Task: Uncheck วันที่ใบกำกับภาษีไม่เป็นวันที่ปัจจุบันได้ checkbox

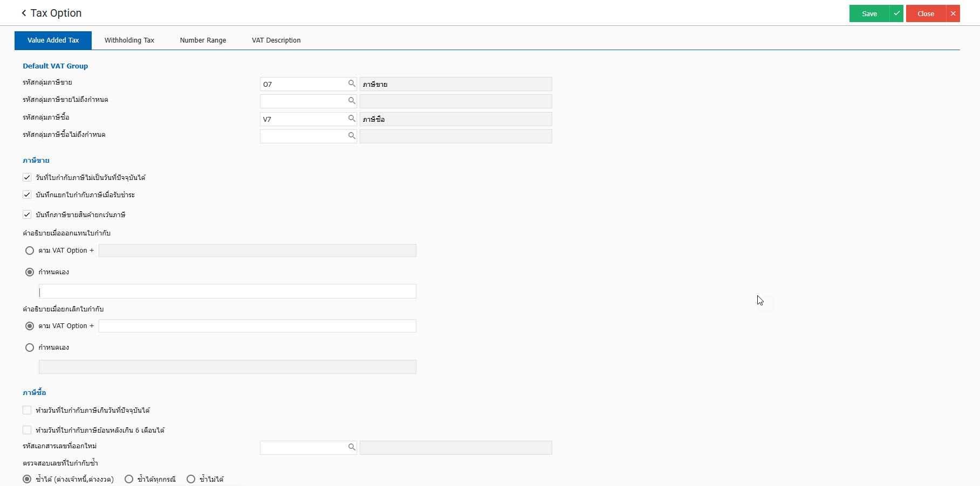Action: coord(27,177)
